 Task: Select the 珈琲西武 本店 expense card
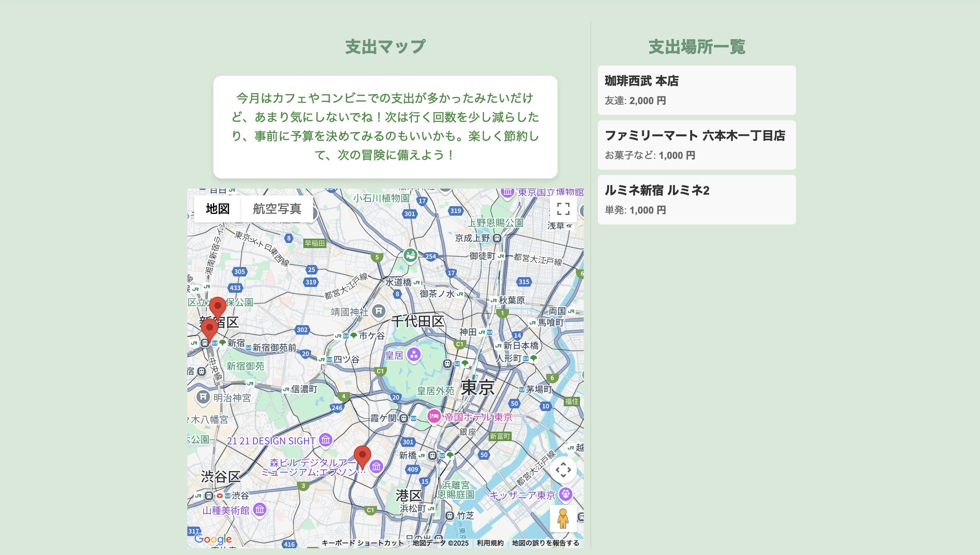click(x=697, y=90)
